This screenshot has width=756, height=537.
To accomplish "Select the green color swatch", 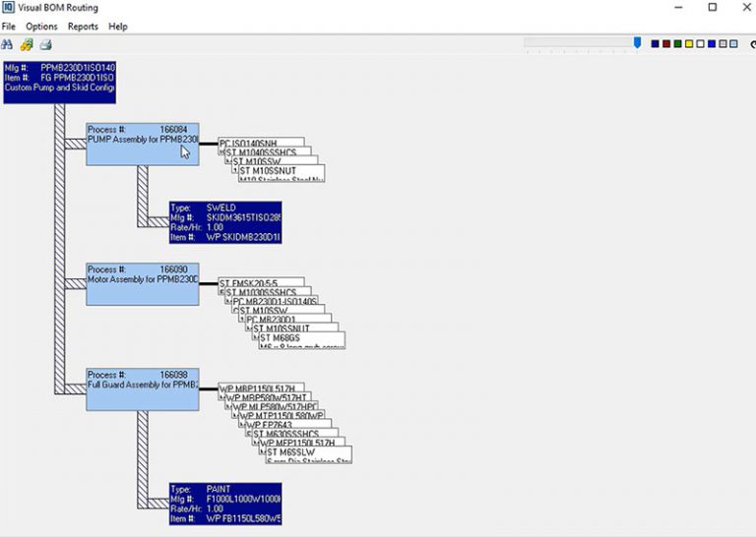I will coord(677,44).
